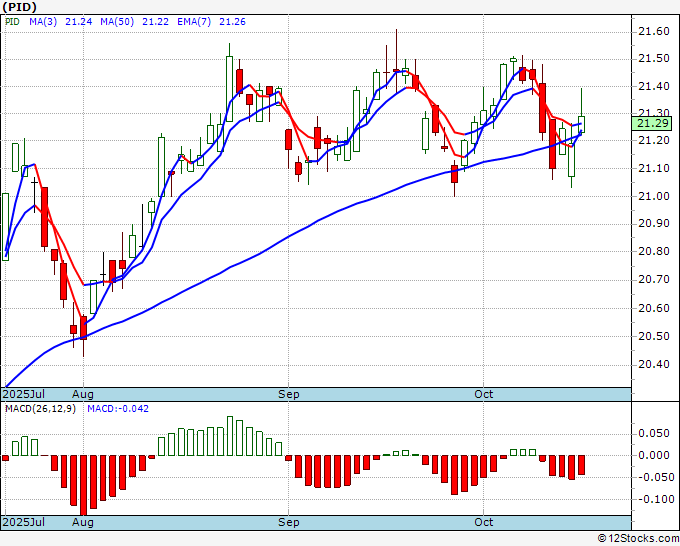680x546 pixels.
Task: Click the 21.10 price axis label
Action: (654, 168)
